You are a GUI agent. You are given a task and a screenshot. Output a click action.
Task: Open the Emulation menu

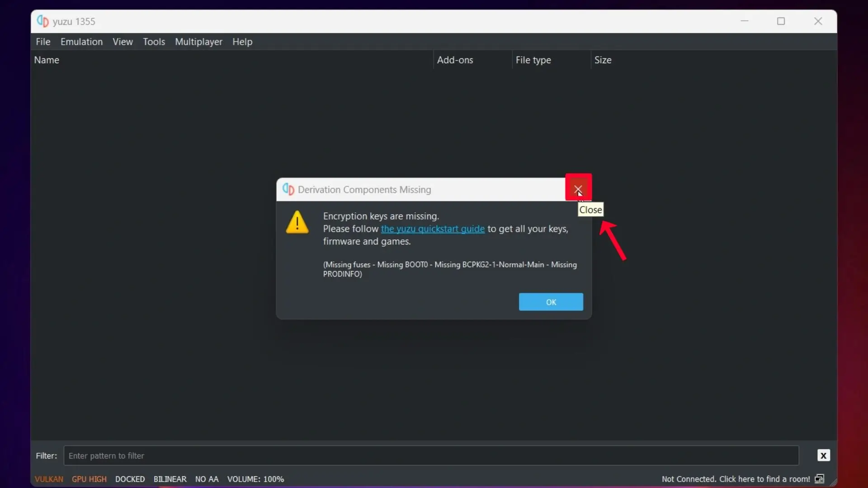[x=81, y=42]
